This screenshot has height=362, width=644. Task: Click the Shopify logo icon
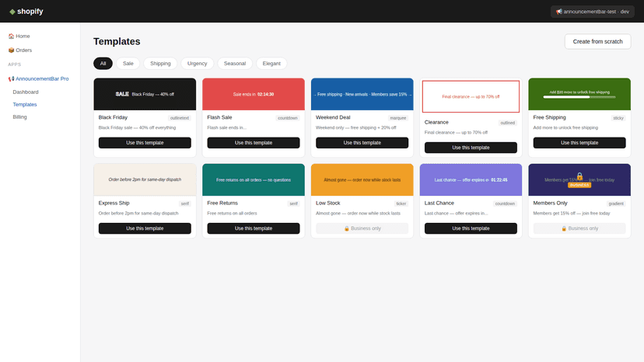pos(12,12)
